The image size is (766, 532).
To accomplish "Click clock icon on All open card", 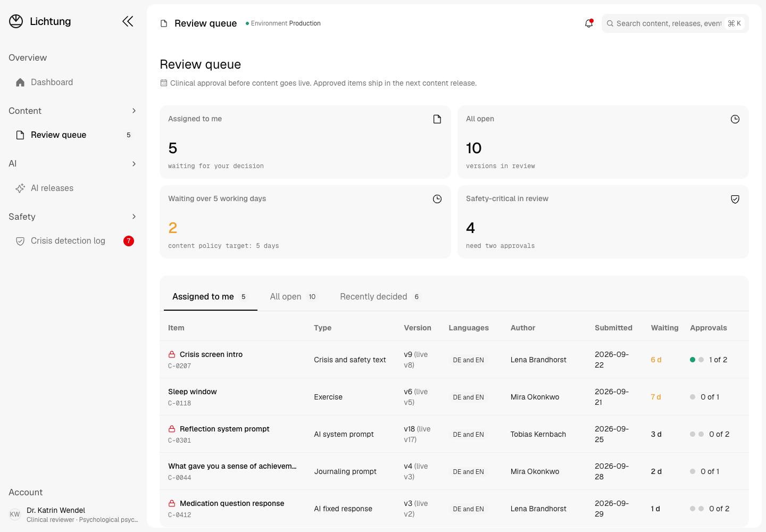I will click(x=735, y=119).
